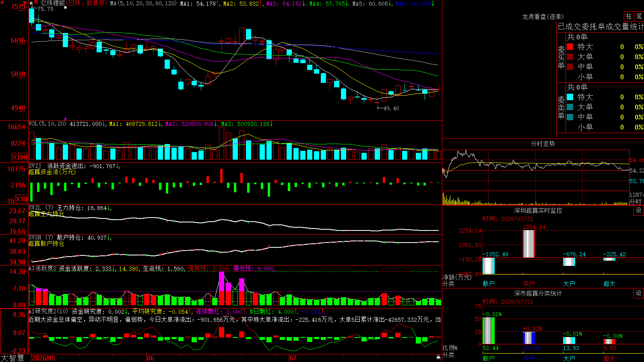Click the AI研究度2(10) indicator name
The image size is (644, 362).
click(48, 311)
